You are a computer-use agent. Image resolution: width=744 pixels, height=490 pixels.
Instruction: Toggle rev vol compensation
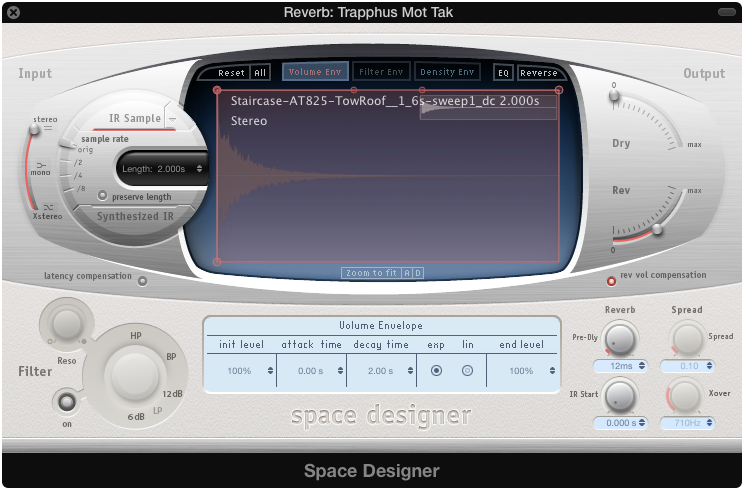click(x=611, y=281)
